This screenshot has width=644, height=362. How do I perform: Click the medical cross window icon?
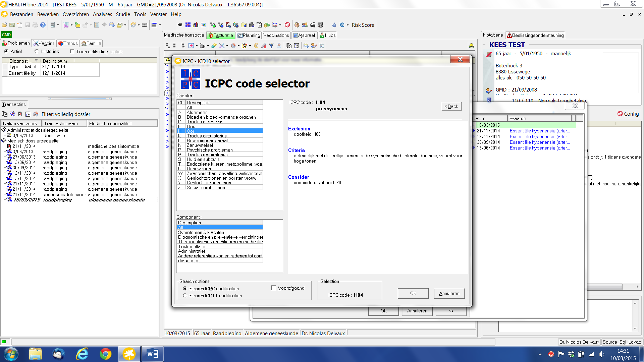coord(191,46)
